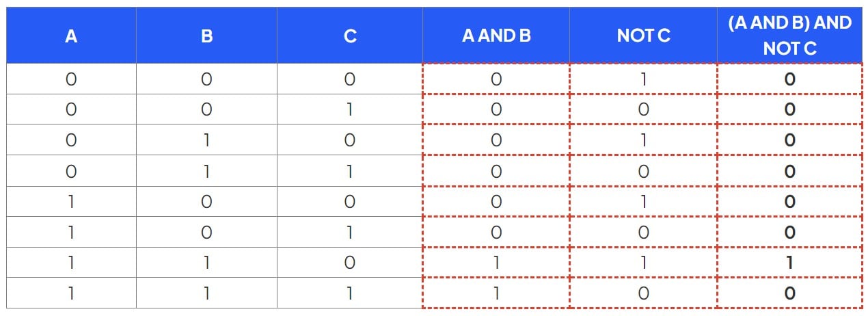Click the B value in the third data row

click(206, 140)
